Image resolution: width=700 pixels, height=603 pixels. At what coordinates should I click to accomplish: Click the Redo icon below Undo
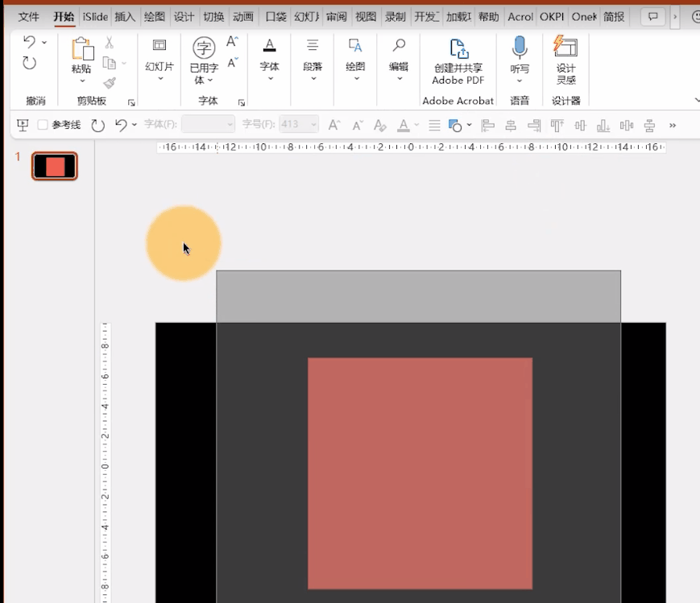(30, 63)
